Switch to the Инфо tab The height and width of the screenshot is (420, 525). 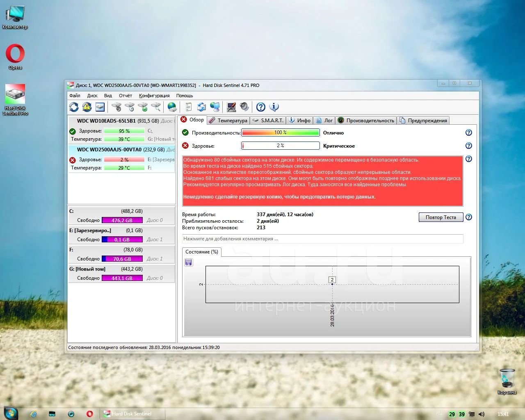pos(299,120)
